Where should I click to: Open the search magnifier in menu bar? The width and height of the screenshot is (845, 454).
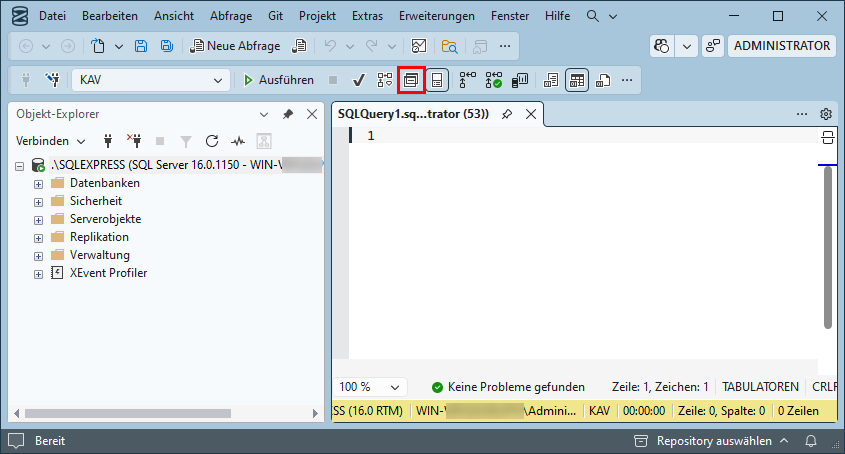click(593, 16)
